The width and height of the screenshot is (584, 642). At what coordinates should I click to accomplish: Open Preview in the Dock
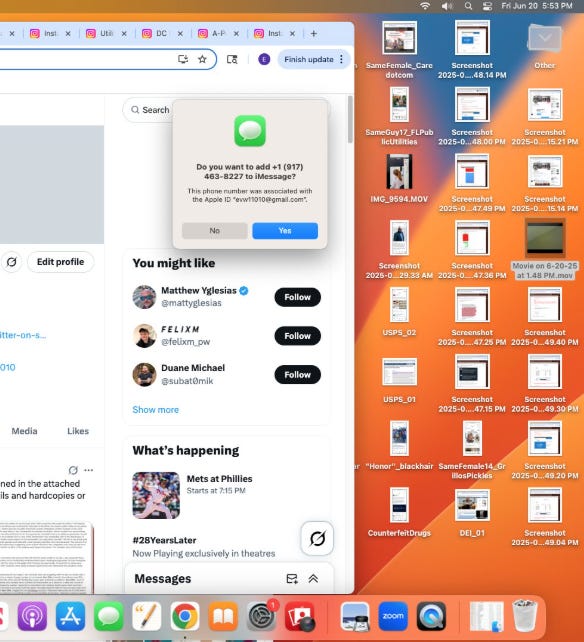tap(355, 616)
